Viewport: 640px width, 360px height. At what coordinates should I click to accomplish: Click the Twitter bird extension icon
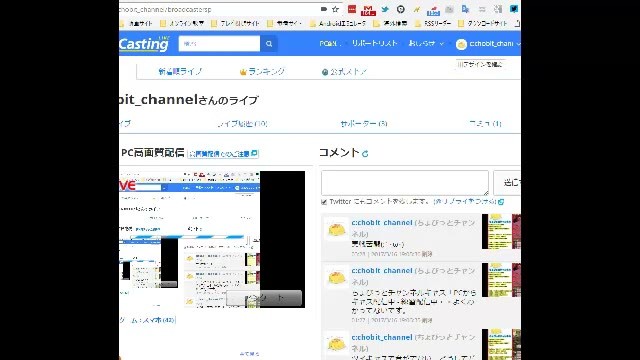coord(384,9)
